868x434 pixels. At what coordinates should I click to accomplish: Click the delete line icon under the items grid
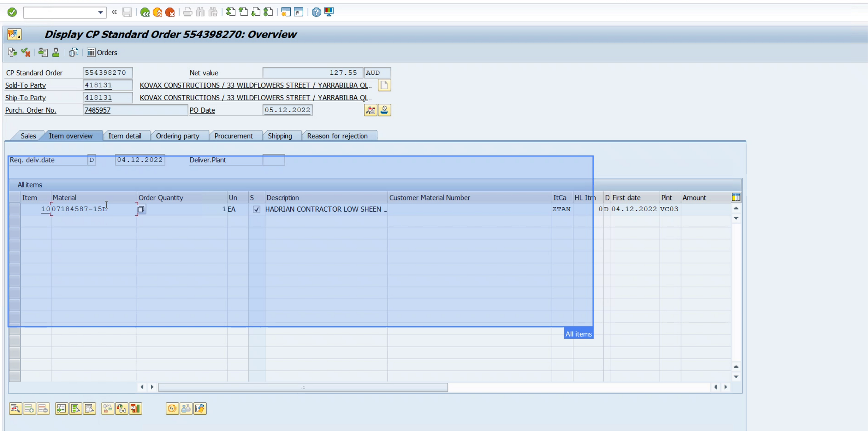coord(43,408)
